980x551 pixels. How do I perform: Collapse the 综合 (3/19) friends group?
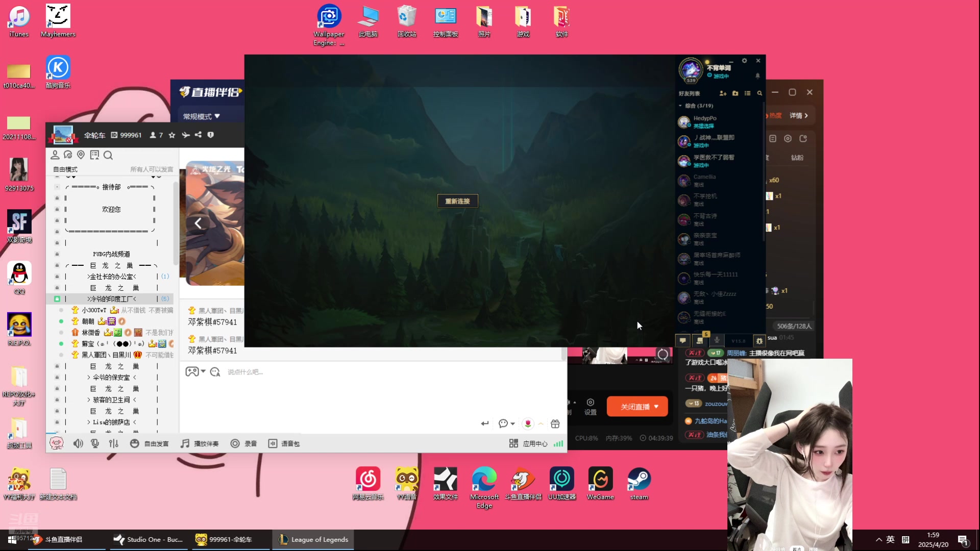tap(696, 106)
